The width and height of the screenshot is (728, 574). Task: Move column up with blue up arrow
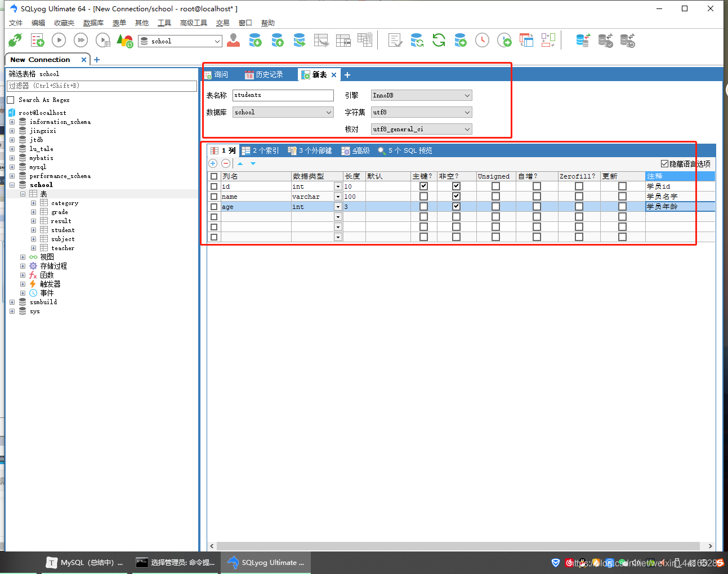click(240, 163)
